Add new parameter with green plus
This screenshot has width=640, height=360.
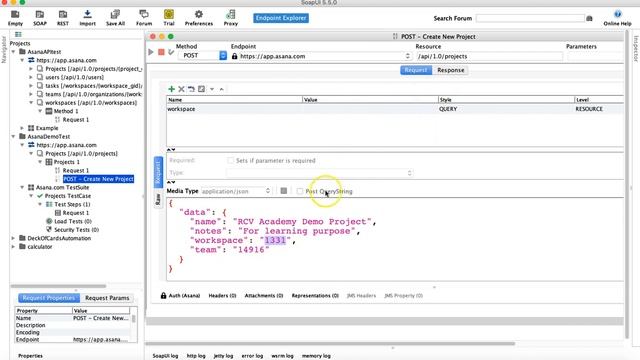pos(171,89)
